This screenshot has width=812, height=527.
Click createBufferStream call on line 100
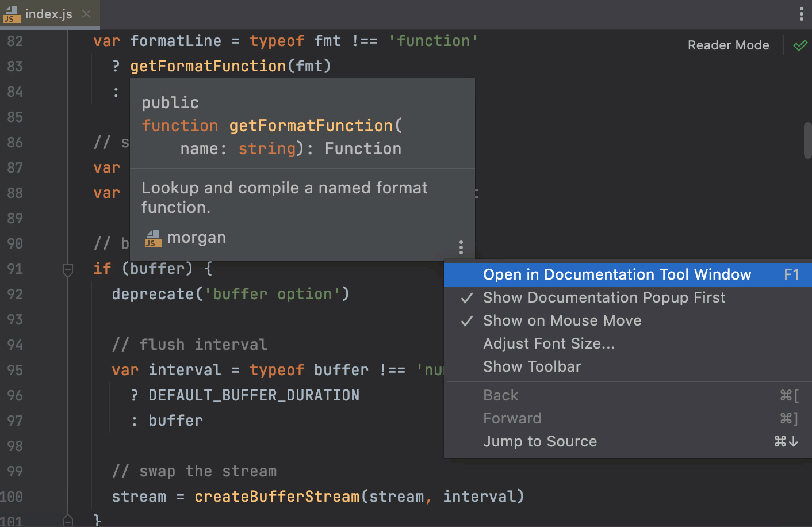point(277,497)
